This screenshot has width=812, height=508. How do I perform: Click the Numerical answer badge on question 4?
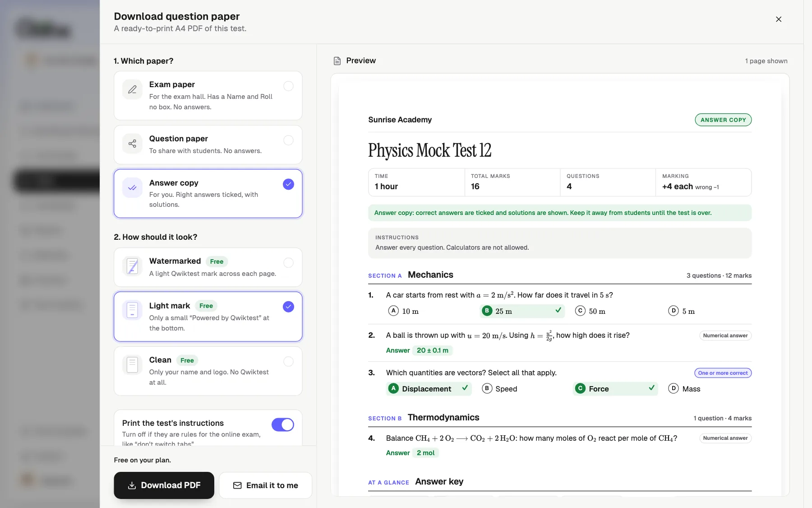725,438
